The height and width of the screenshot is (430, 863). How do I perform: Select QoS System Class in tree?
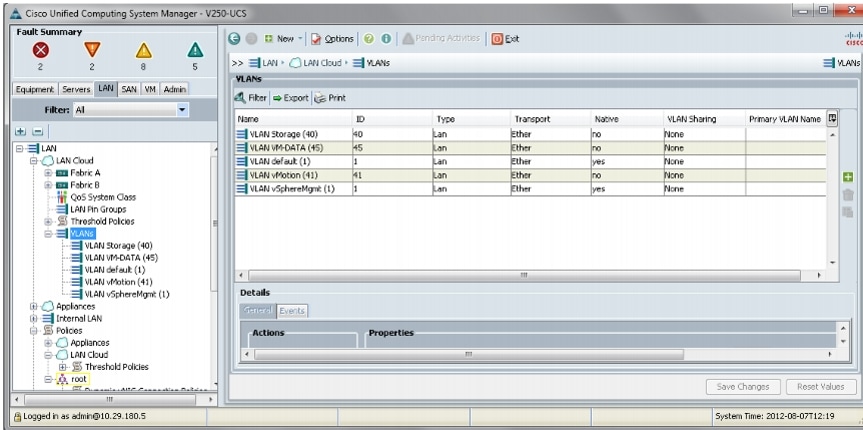pyautogui.click(x=88, y=195)
